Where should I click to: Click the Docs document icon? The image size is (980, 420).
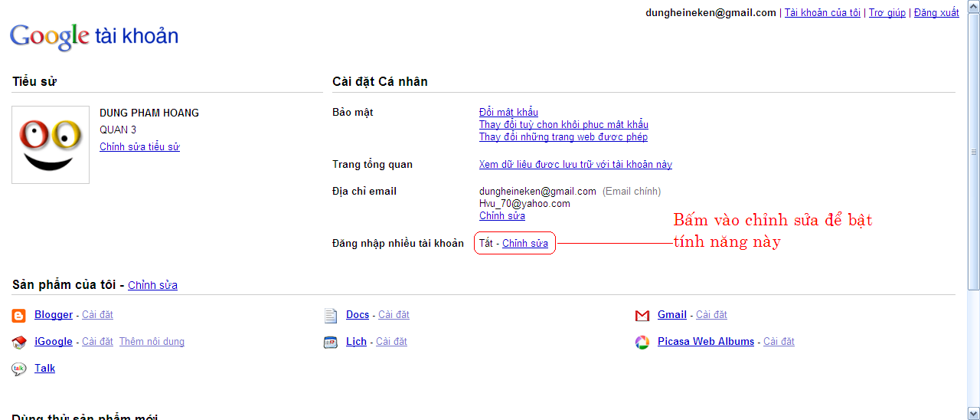(331, 316)
